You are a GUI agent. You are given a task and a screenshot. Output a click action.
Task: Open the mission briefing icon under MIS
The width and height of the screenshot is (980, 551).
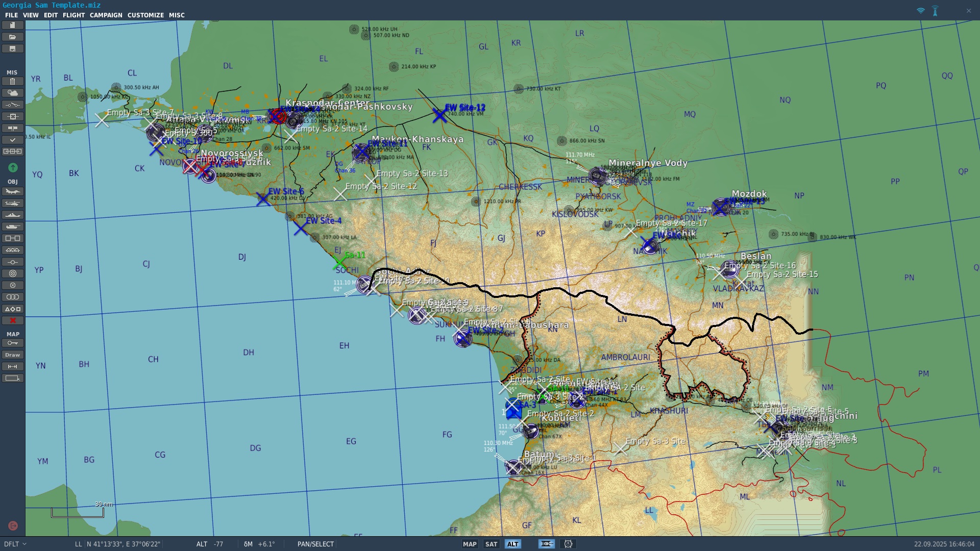[x=13, y=81]
